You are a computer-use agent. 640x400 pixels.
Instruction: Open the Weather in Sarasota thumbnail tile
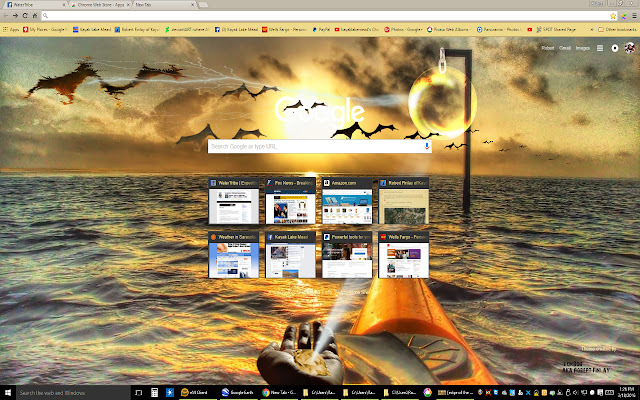(234, 255)
